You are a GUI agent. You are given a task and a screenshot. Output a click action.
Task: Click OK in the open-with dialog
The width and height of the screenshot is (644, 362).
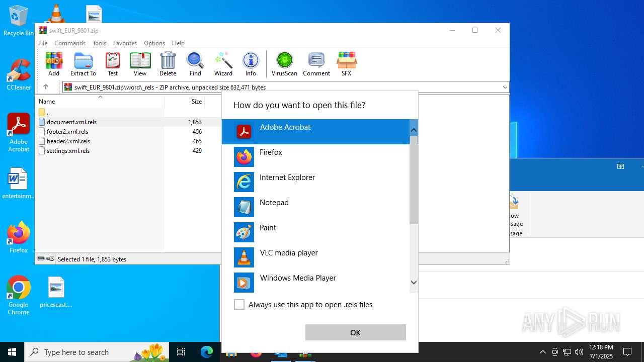(355, 332)
